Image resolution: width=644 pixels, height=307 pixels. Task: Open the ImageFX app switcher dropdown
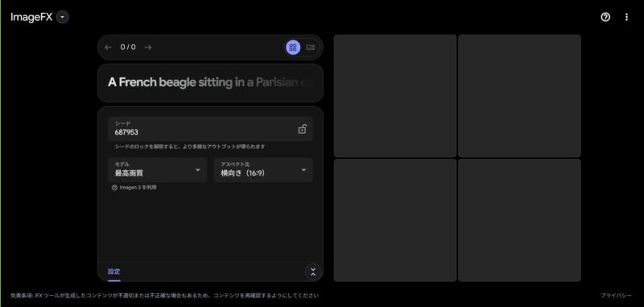[63, 17]
